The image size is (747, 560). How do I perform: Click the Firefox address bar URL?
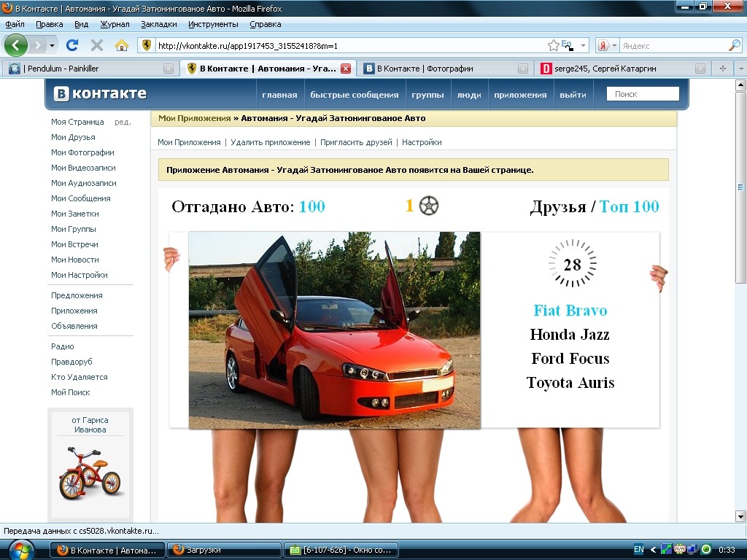350,46
